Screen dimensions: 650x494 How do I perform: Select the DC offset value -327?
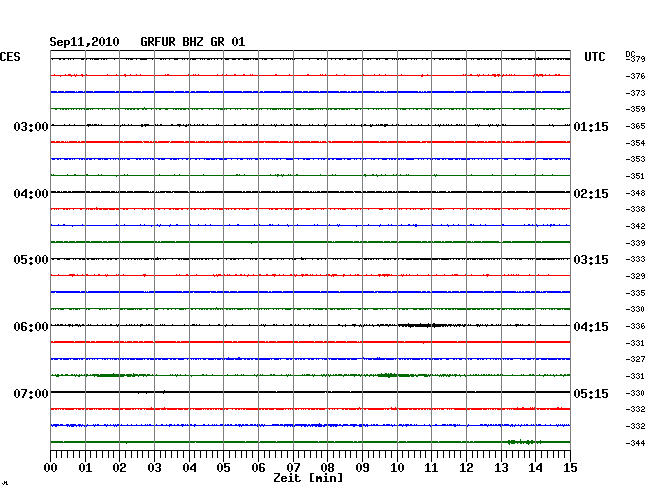[635, 359]
